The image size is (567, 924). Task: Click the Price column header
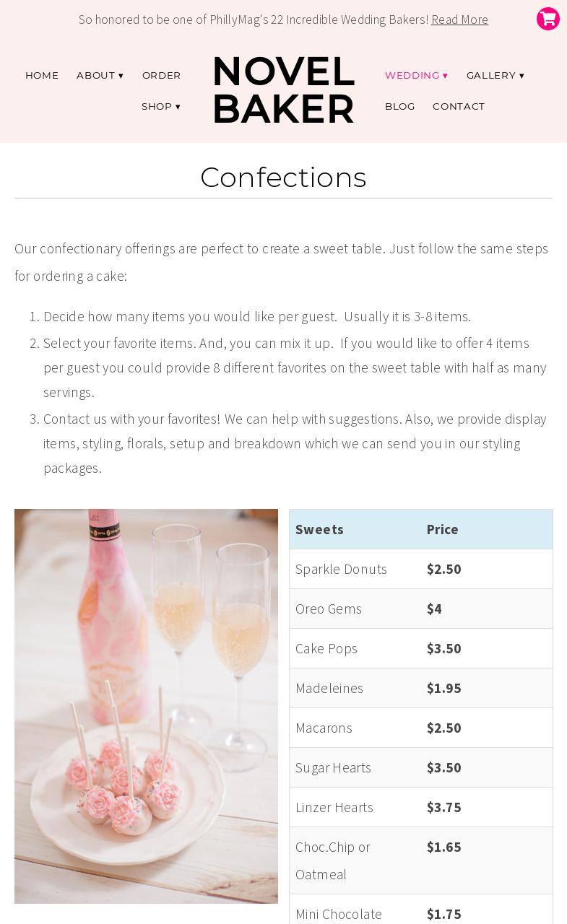[x=442, y=529]
